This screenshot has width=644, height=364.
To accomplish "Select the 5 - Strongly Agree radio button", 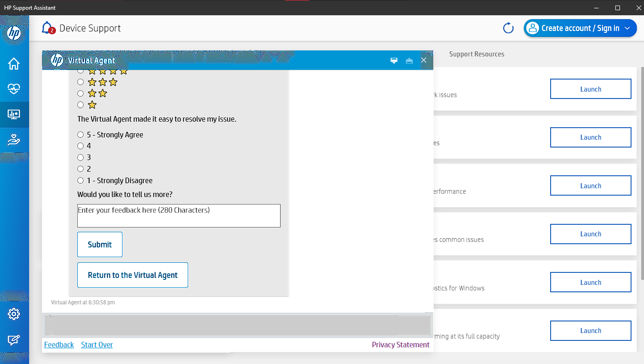I will click(x=80, y=135).
